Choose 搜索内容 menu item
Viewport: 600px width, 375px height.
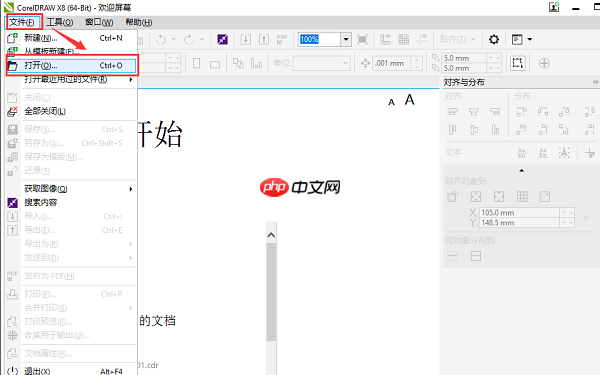[x=72, y=202]
